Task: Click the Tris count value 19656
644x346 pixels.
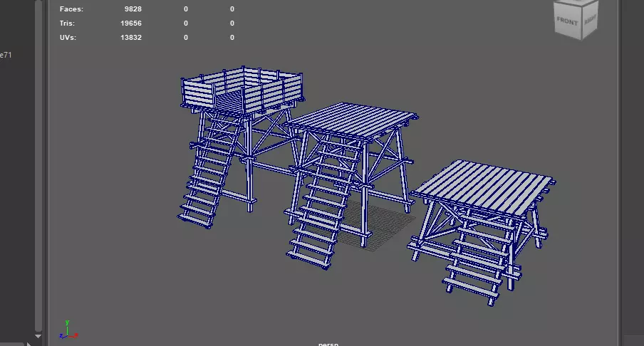Action: [130, 23]
